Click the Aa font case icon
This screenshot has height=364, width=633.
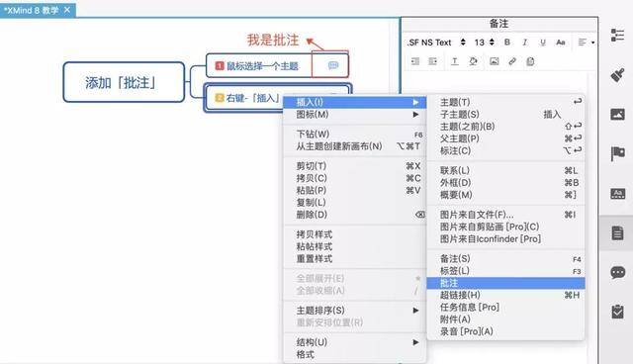[x=561, y=42]
